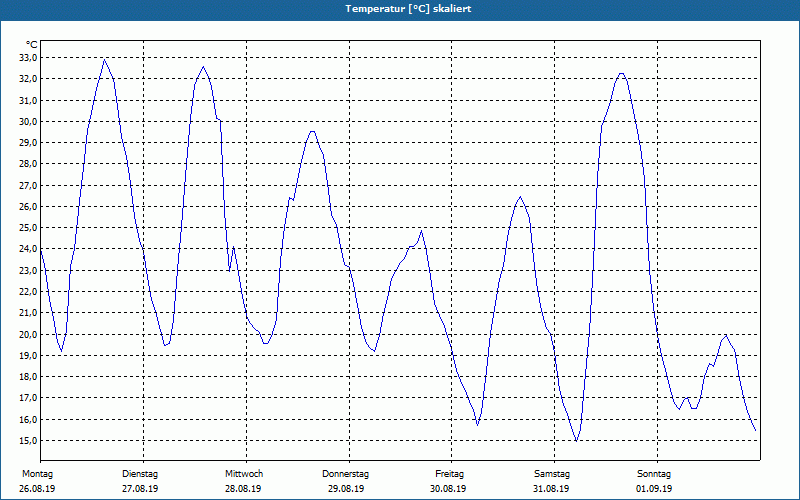The image size is (800, 500).
Task: Click the date 29.08.19
Action: click(x=346, y=489)
